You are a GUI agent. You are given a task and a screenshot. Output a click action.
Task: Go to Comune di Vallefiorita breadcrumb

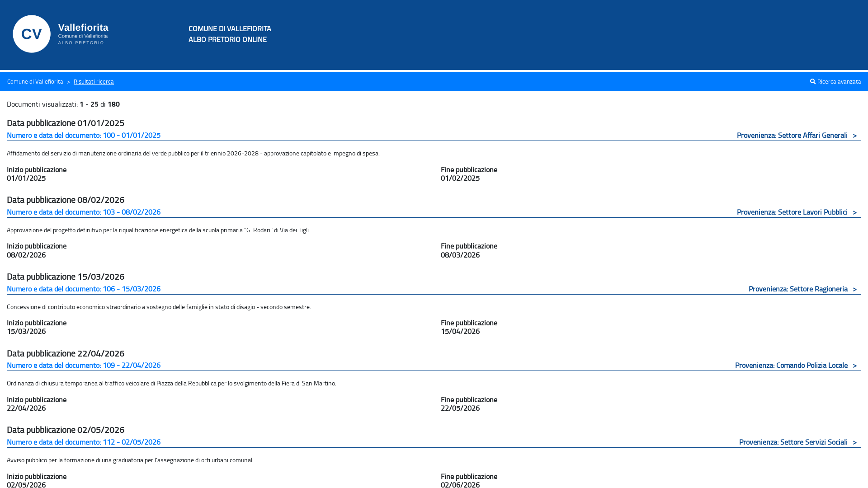[35, 81]
